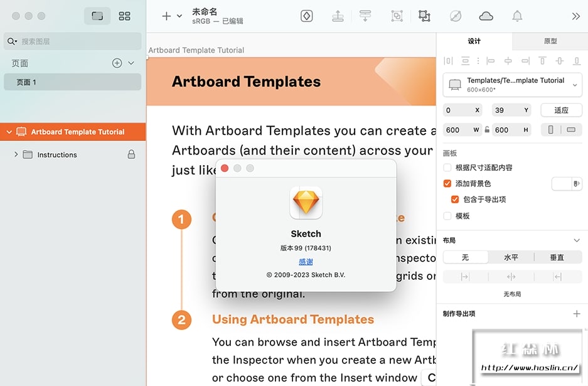Click align horizontal center icon
The width and height of the screenshot is (588, 386).
[508, 61]
